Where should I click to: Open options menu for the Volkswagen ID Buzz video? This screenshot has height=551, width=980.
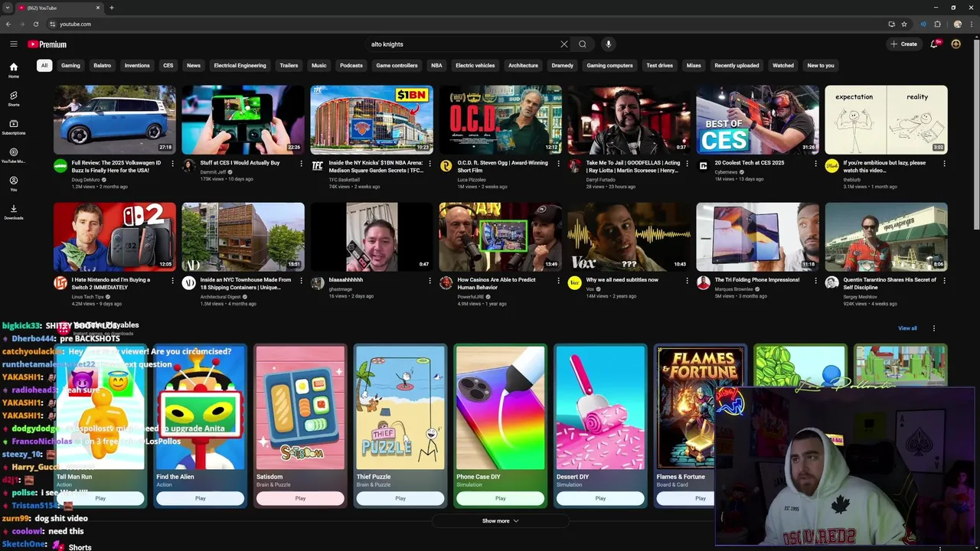pos(172,163)
